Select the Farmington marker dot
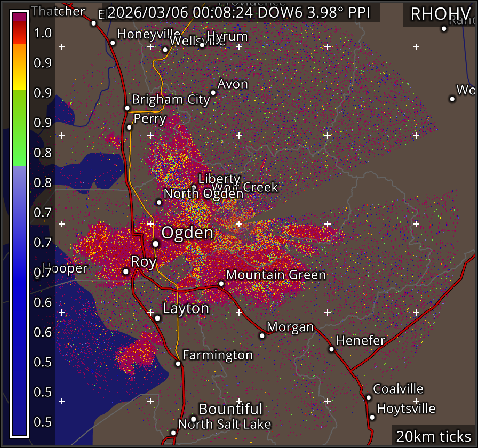 [178, 364]
